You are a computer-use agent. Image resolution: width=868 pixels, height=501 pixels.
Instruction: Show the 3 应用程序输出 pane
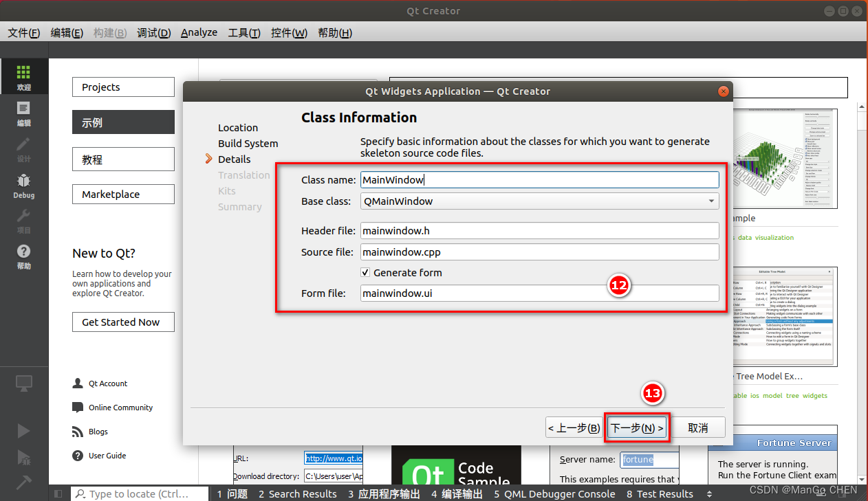pyautogui.click(x=384, y=493)
